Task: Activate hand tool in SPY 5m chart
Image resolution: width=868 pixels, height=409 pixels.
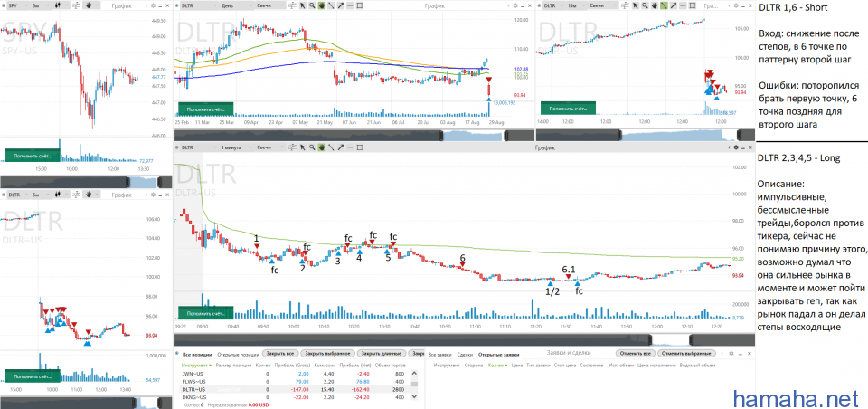Action: (89, 5)
